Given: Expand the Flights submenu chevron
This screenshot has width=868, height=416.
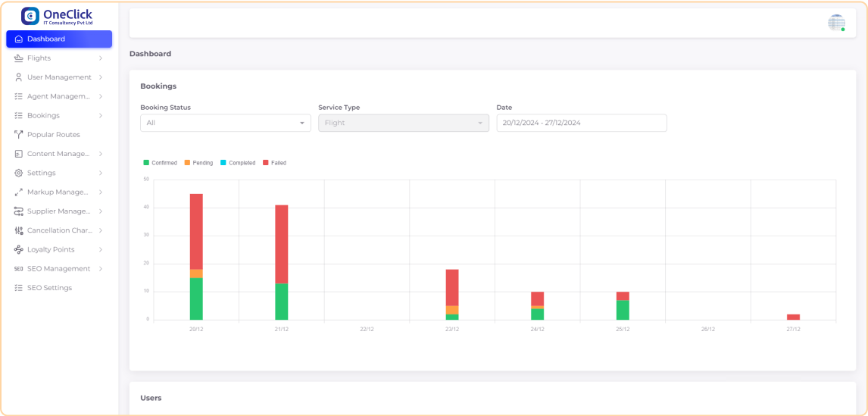Looking at the screenshot, I should 101,58.
